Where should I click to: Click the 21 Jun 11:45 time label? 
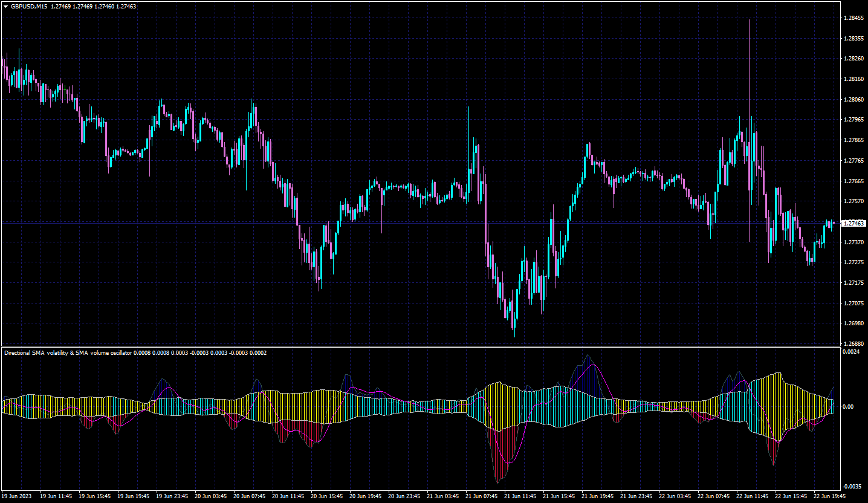(520, 496)
